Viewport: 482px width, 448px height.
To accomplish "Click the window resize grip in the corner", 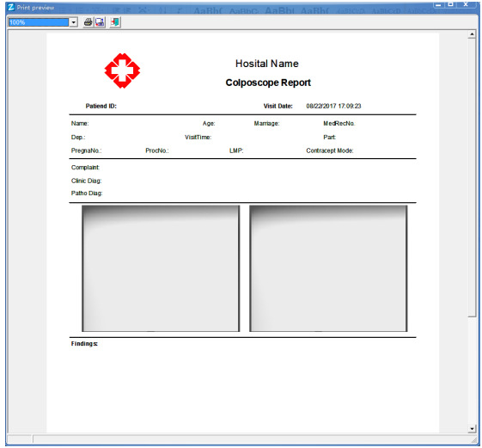I will point(473,440).
